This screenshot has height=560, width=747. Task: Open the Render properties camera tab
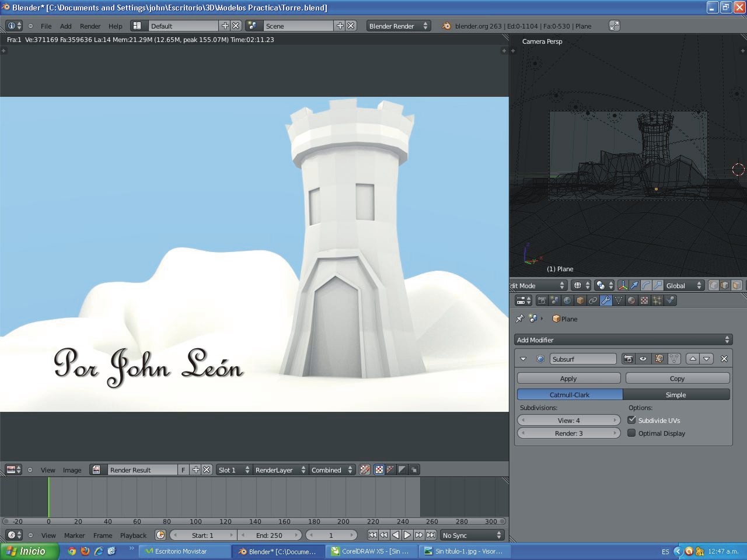tap(542, 300)
